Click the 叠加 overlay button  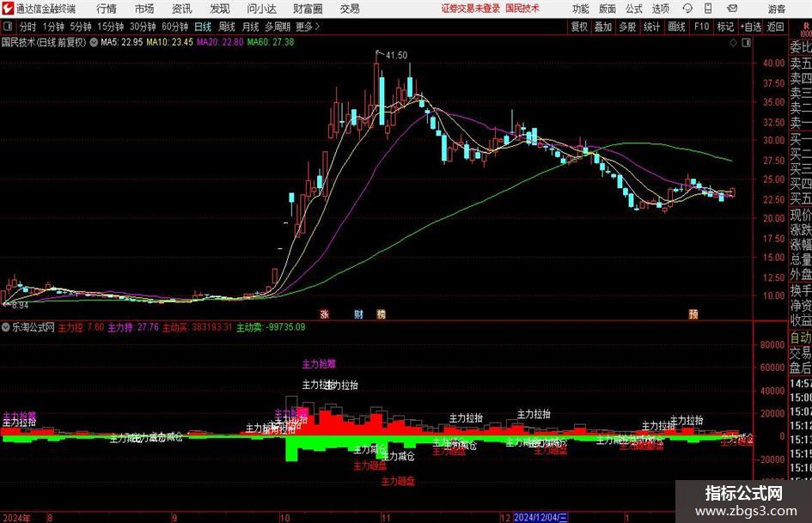(603, 27)
